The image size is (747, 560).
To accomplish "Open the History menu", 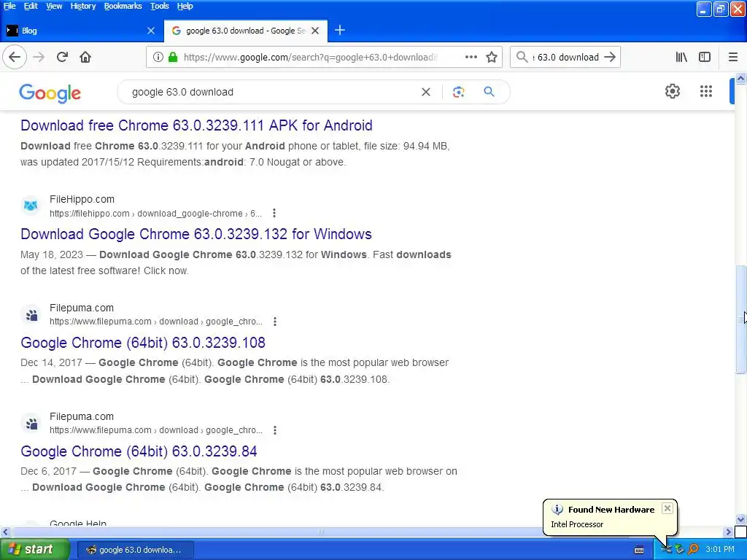I will point(83,6).
